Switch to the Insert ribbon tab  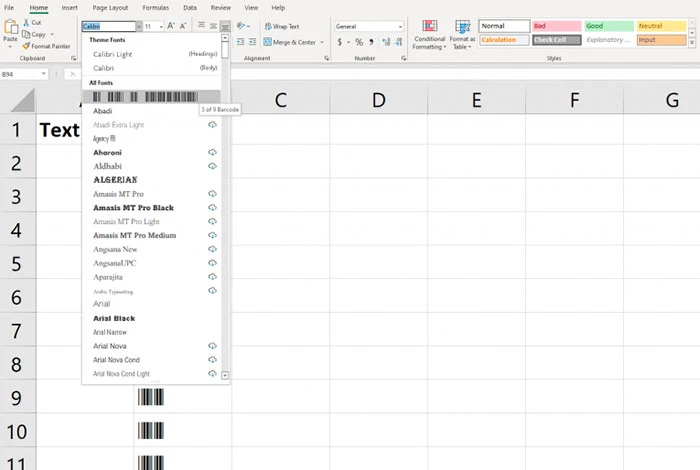pyautogui.click(x=70, y=7)
